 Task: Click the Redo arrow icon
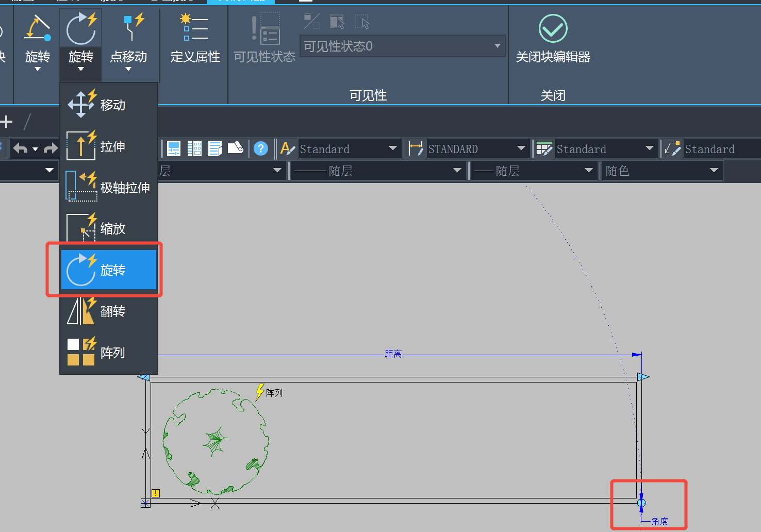click(x=51, y=149)
